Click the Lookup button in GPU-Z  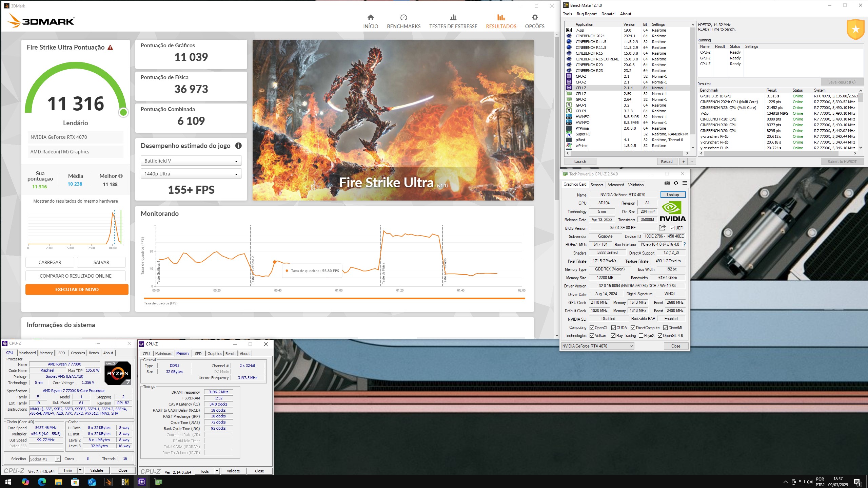673,195
